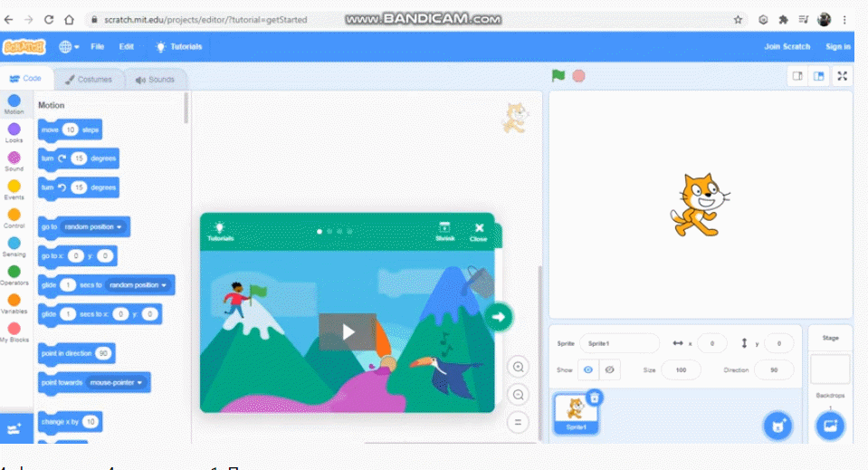Select the Stage backdrop thumbnail
The image size is (868, 470).
[830, 369]
